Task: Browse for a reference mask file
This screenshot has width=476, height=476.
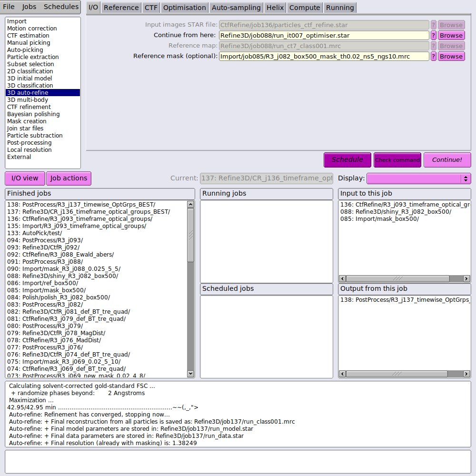Action: point(451,56)
